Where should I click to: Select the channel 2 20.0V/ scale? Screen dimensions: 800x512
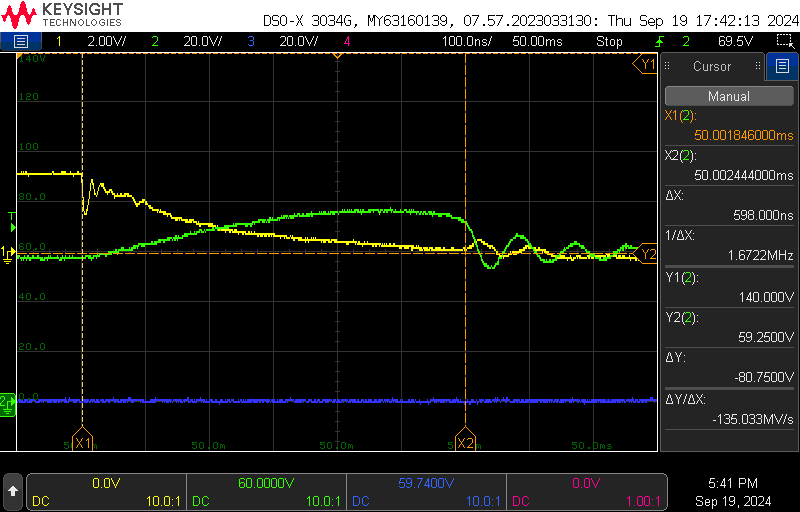pyautogui.click(x=203, y=41)
